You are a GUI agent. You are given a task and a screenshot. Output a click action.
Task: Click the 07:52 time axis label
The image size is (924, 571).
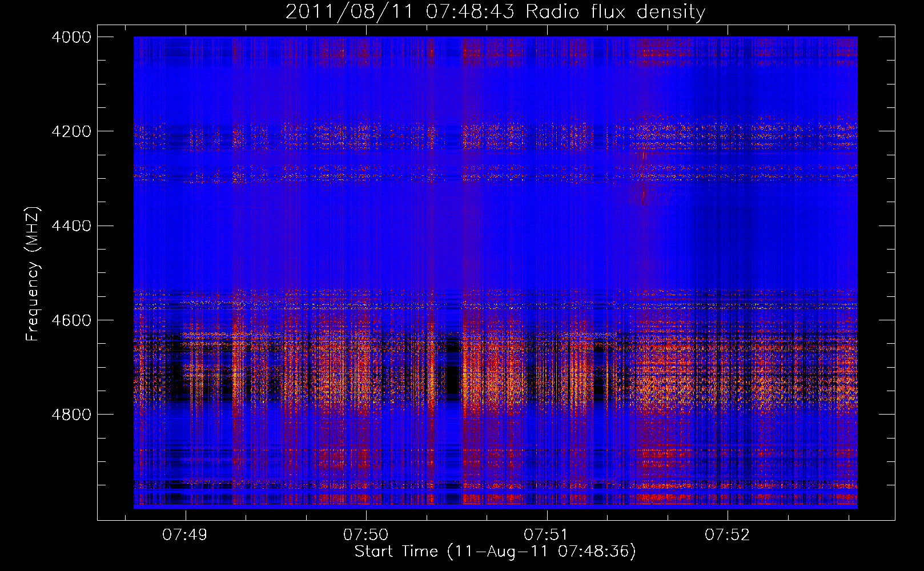coord(727,535)
